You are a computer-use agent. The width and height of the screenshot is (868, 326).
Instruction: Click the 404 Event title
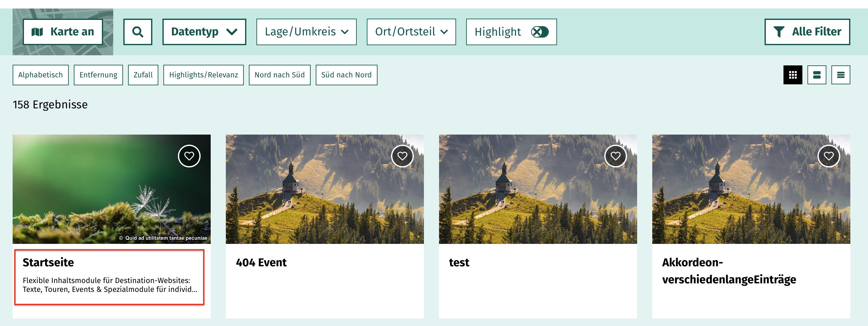261,262
